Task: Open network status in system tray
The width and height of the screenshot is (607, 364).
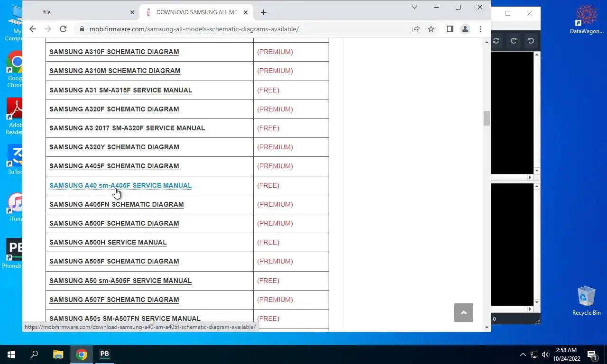Action: point(534,354)
